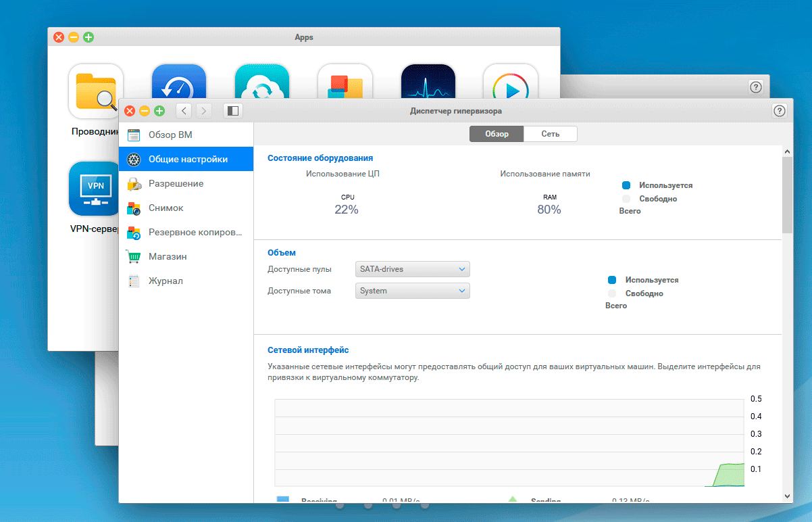Open Снимок section in sidebar
The height and width of the screenshot is (522, 812).
pos(186,208)
